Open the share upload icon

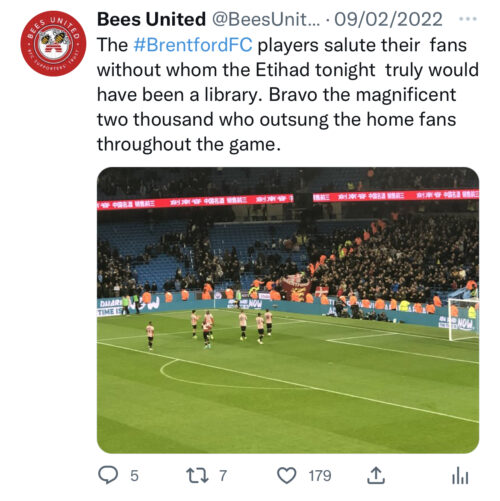pos(376,475)
